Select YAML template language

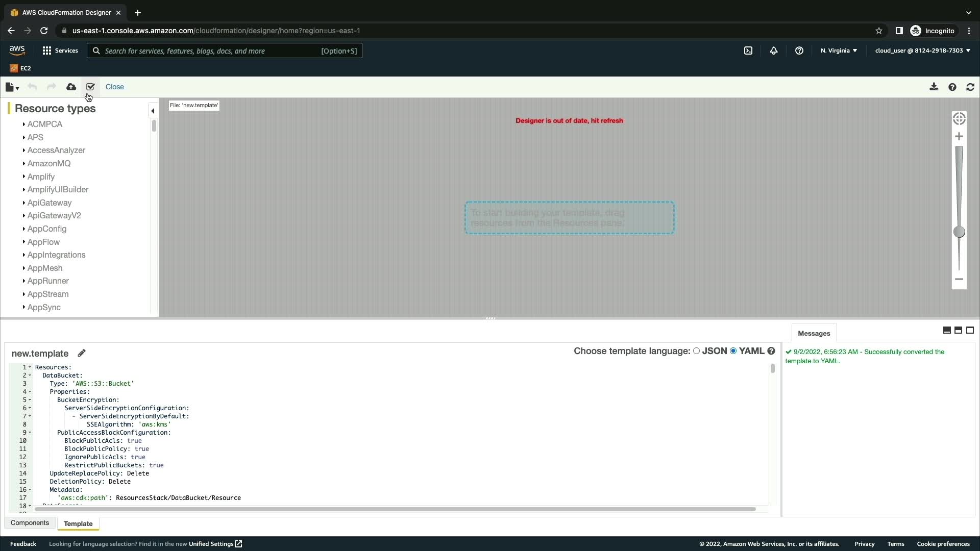pyautogui.click(x=733, y=351)
